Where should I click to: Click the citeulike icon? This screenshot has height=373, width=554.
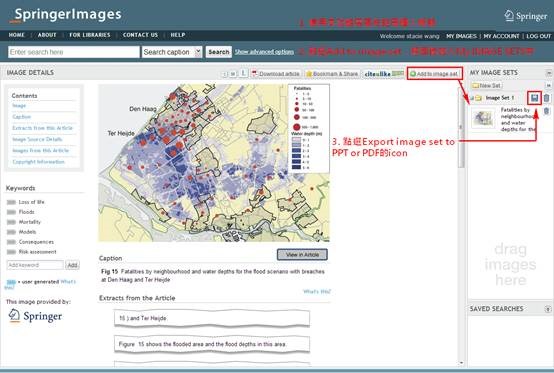[x=384, y=73]
